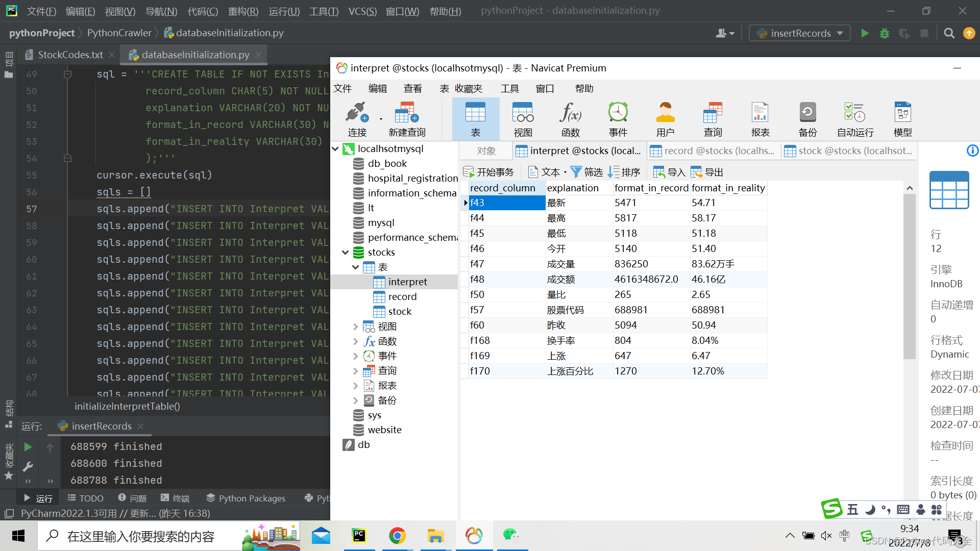Open the PyCharm Refactor menu
Image resolution: width=980 pixels, height=551 pixels.
(x=243, y=11)
